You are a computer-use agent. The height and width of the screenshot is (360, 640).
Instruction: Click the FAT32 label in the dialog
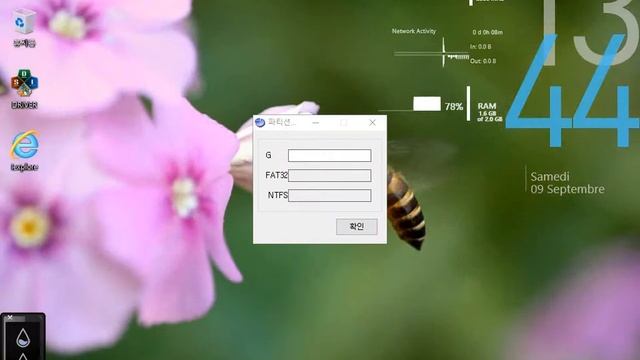click(x=276, y=175)
